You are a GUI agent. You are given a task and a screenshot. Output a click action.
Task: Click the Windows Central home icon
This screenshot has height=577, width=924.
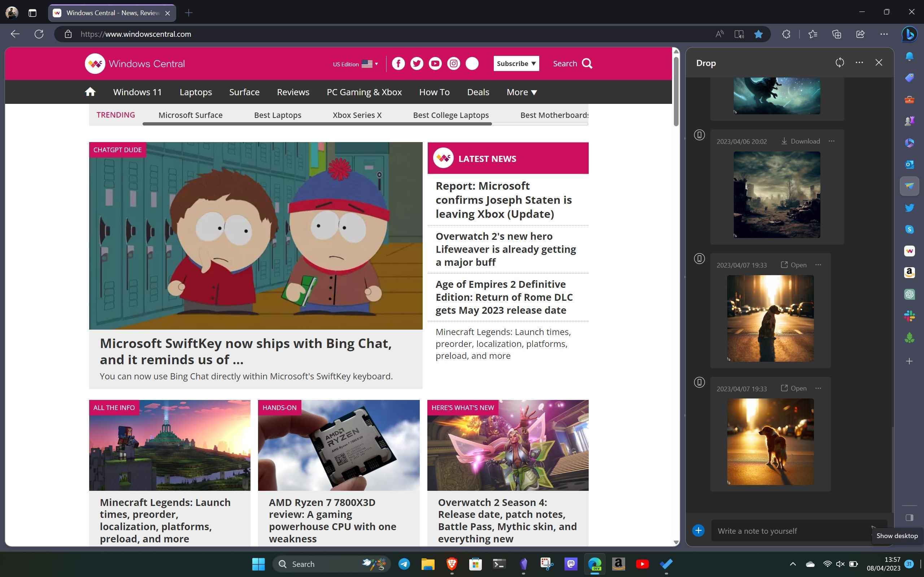tap(90, 92)
